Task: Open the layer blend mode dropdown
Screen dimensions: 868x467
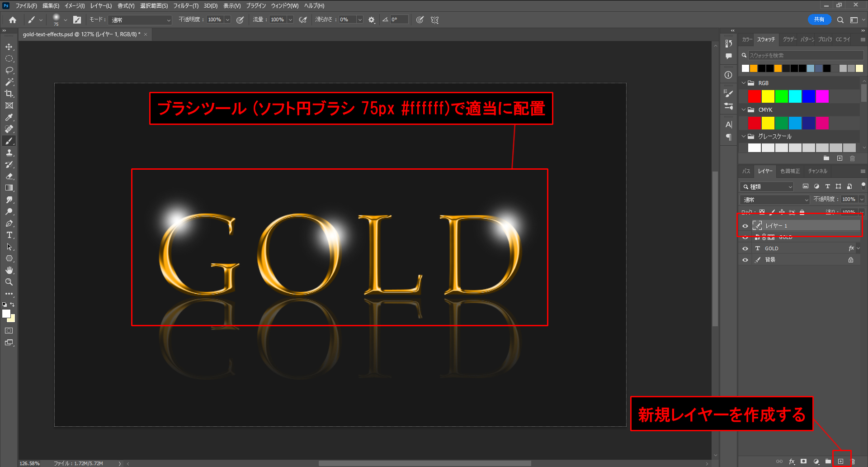Action: (x=775, y=200)
